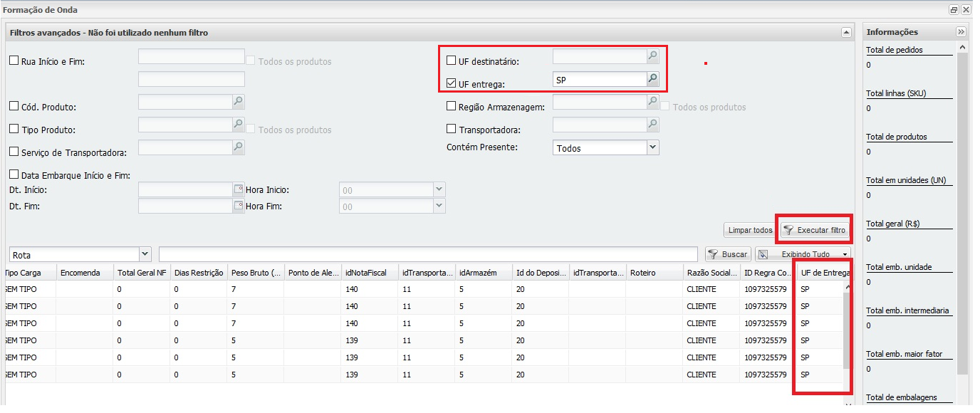The height and width of the screenshot is (413, 980).
Task: Open the Serviço de Transportadora lookup magnifier
Action: 239,147
